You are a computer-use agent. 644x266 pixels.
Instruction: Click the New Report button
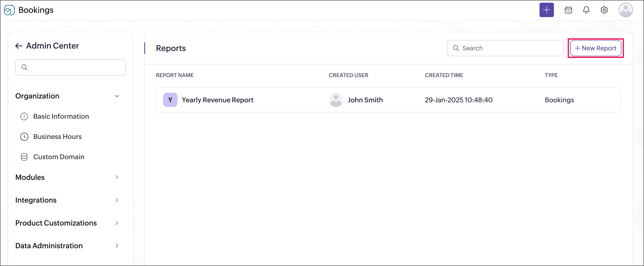[595, 48]
